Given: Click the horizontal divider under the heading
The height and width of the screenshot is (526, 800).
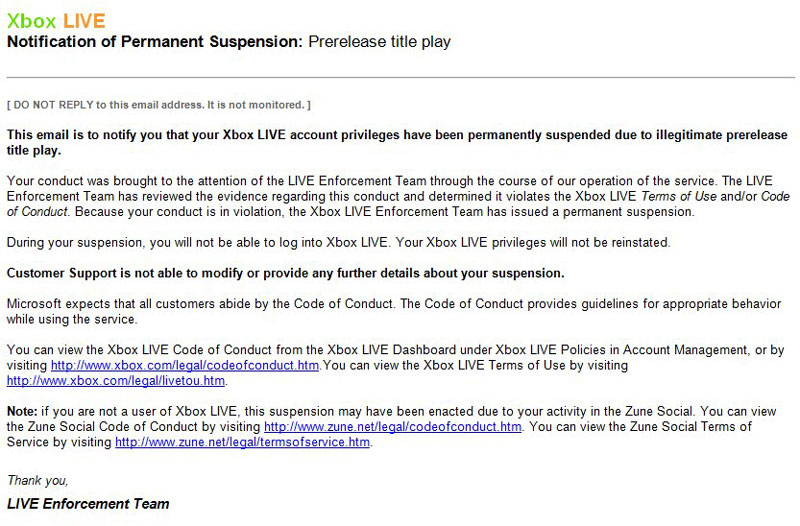Looking at the screenshot, I should pyautogui.click(x=400, y=77).
